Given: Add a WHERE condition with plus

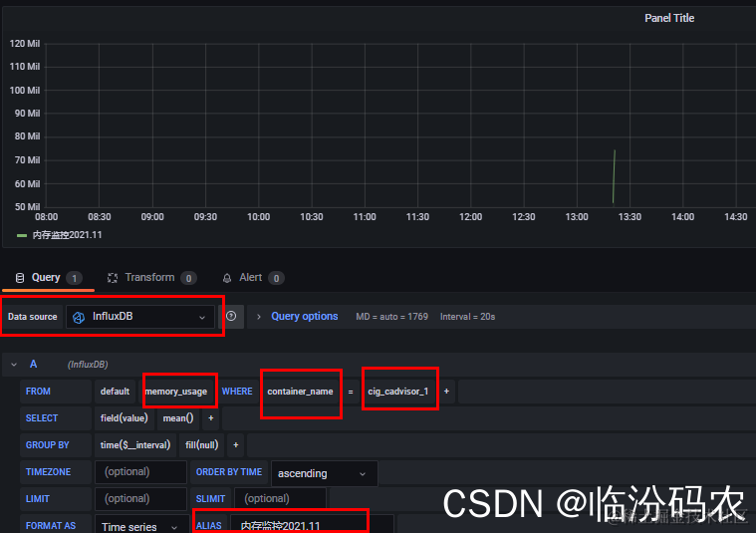Looking at the screenshot, I should 446,392.
